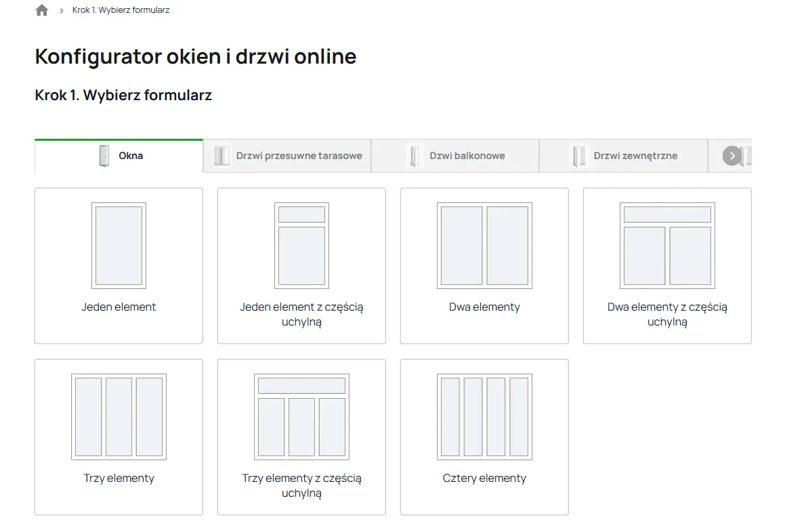785x532 pixels.
Task: Click the window icon in the Okna tab
Action: tap(104, 156)
